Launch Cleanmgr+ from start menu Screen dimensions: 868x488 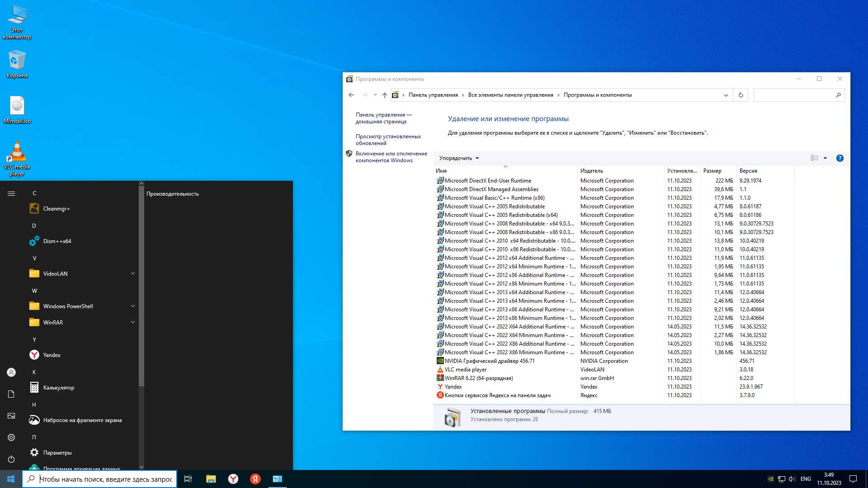pos(56,209)
